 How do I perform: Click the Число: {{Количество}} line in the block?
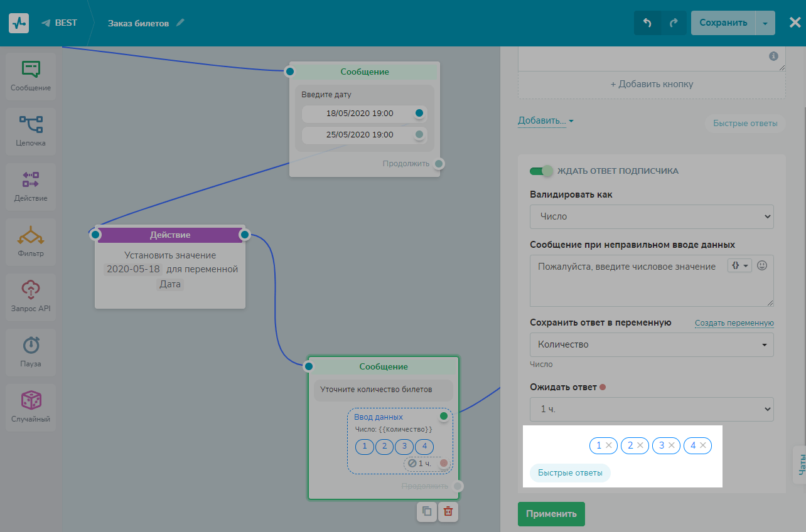393,429
